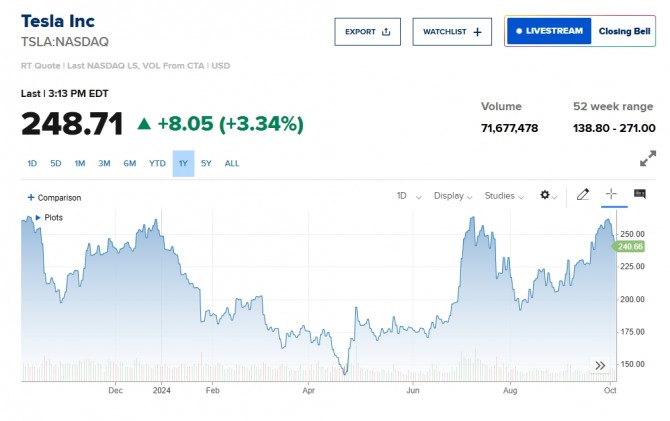This screenshot has height=421, width=670.
Task: Select the 1D time range tab
Action: pos(32,163)
